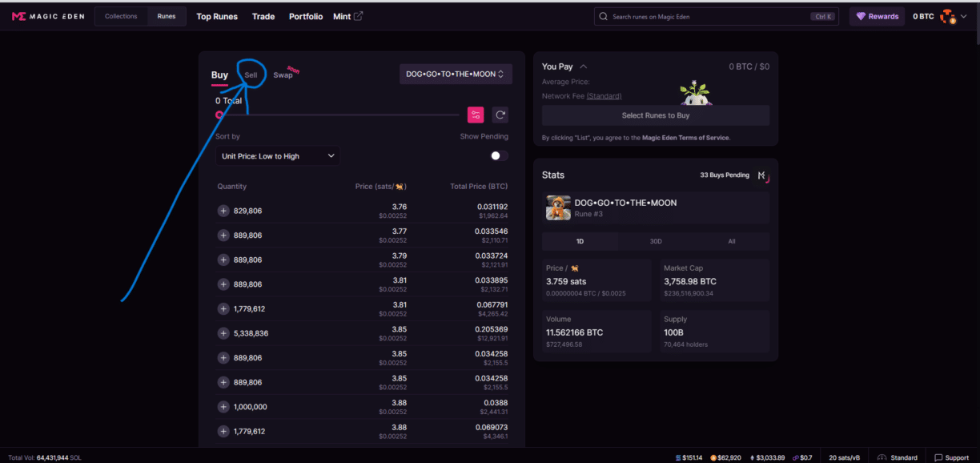Image resolution: width=980 pixels, height=463 pixels.
Task: Switch to the 30D stats timeframe
Action: tap(656, 240)
